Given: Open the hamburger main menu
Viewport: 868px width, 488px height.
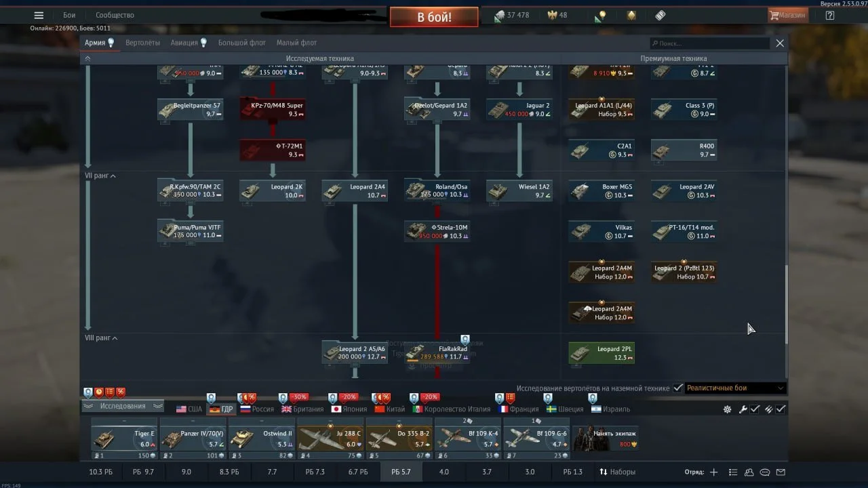Looking at the screenshot, I should (x=39, y=16).
